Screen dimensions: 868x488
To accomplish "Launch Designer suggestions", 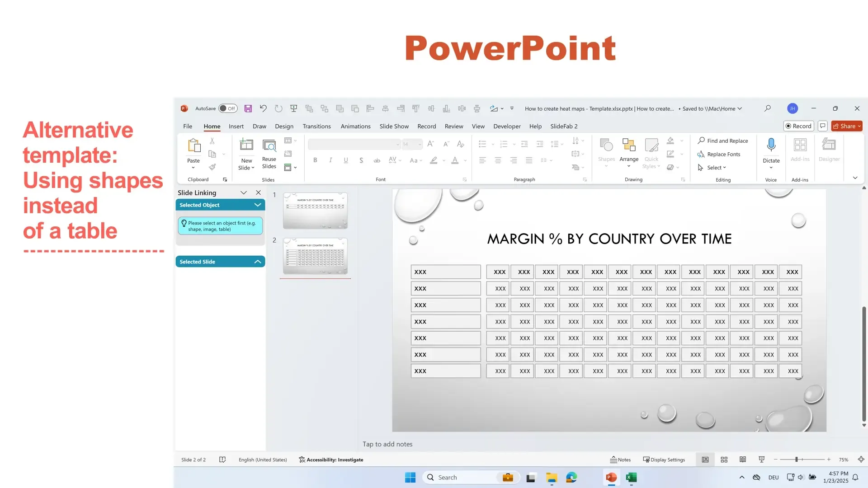I will click(x=829, y=150).
